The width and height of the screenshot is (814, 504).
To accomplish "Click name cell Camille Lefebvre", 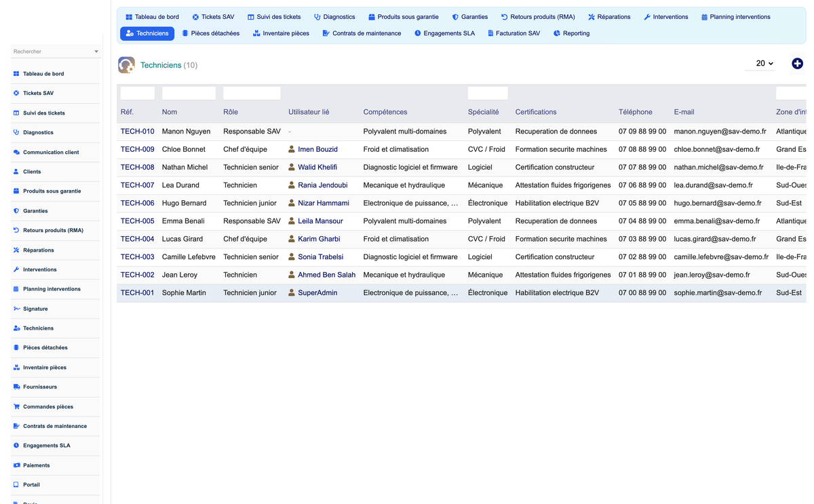I will click(x=189, y=257).
